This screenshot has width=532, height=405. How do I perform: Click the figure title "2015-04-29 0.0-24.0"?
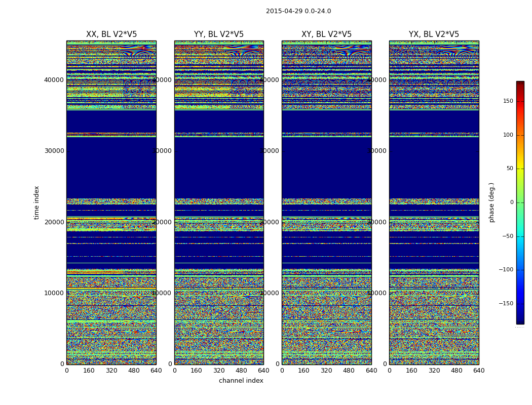298,11
